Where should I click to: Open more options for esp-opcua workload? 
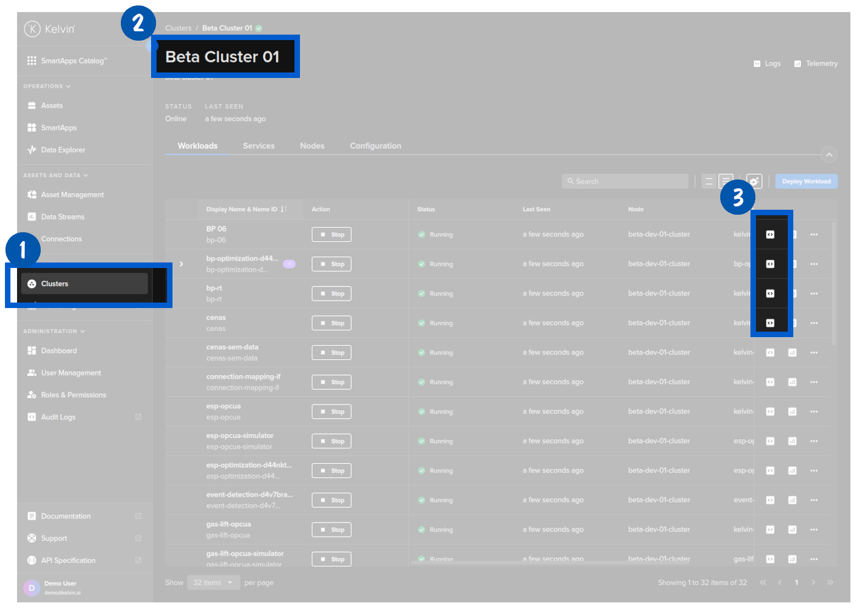[814, 412]
